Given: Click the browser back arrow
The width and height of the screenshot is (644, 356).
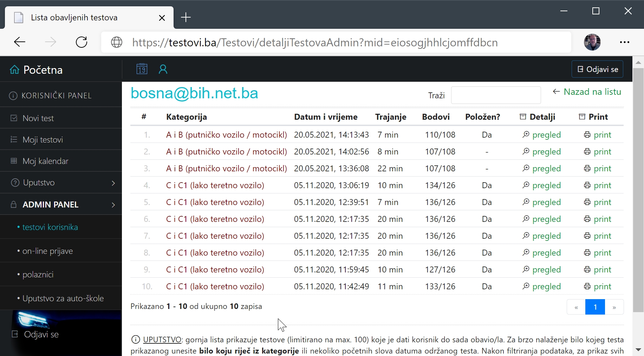Looking at the screenshot, I should tap(20, 42).
